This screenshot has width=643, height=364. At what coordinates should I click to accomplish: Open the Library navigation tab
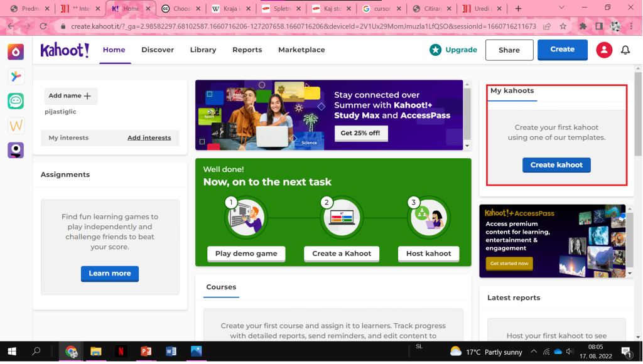[x=203, y=50]
